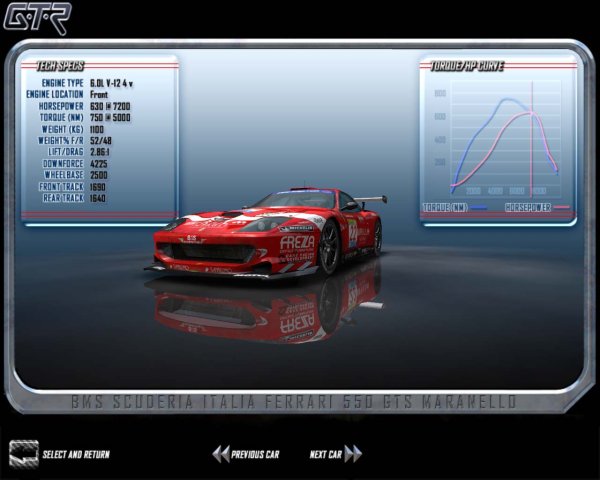
Task: Click the Next Car double-arrow icon
Action: [353, 454]
